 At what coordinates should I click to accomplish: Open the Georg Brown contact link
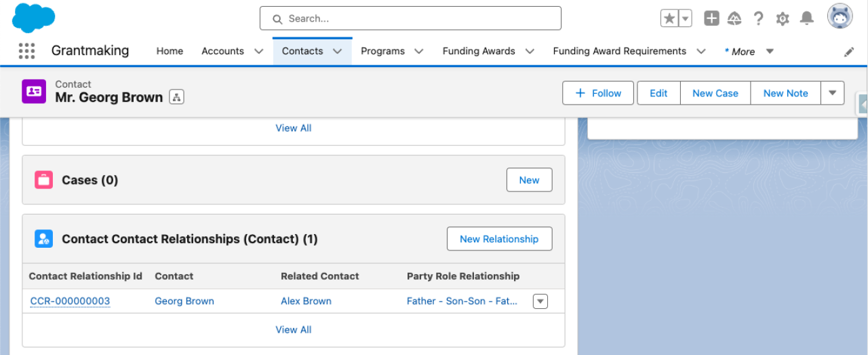184,301
